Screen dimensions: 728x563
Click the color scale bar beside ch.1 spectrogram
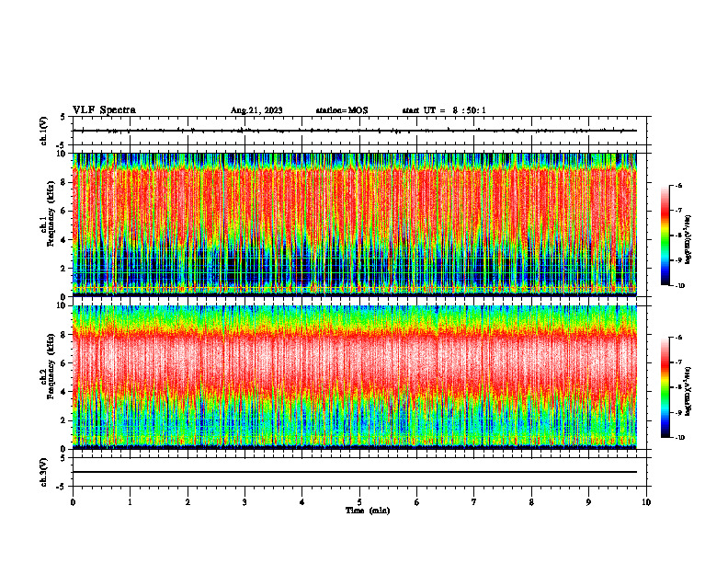click(665, 236)
